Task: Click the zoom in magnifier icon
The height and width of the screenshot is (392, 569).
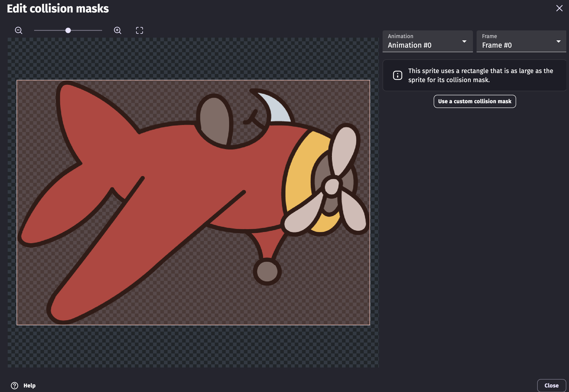Action: pos(117,30)
